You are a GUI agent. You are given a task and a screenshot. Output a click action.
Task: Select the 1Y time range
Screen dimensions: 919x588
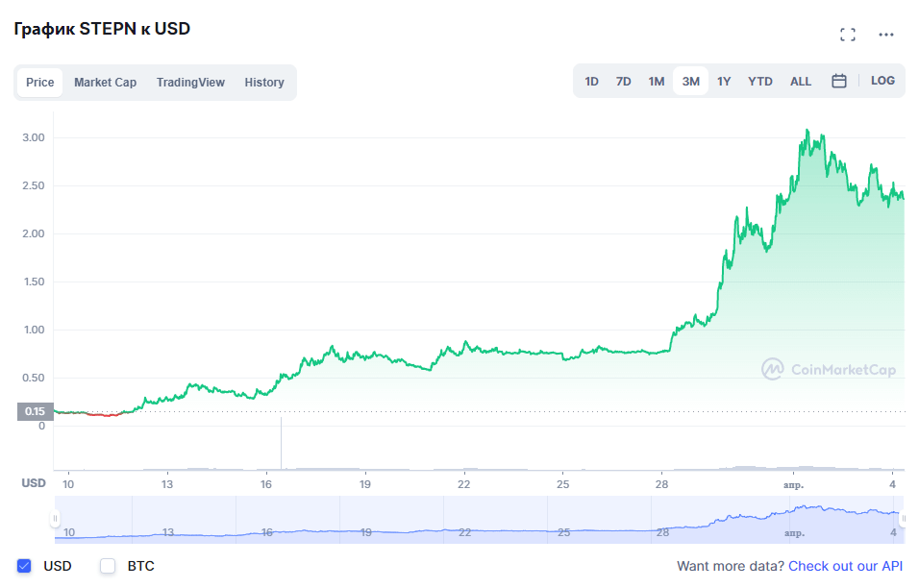pyautogui.click(x=724, y=82)
